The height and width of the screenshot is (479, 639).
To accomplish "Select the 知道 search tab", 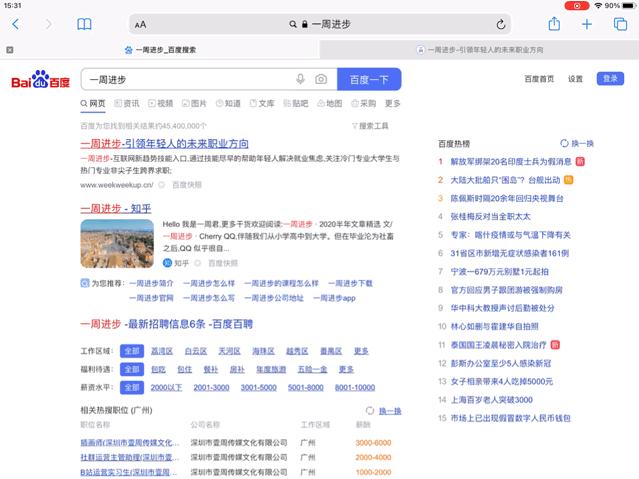I will (x=228, y=104).
